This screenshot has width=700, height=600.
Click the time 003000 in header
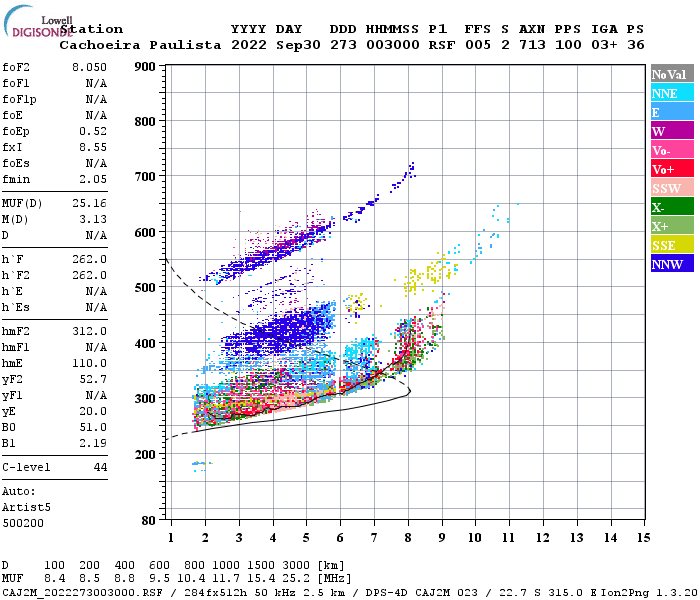(x=392, y=45)
